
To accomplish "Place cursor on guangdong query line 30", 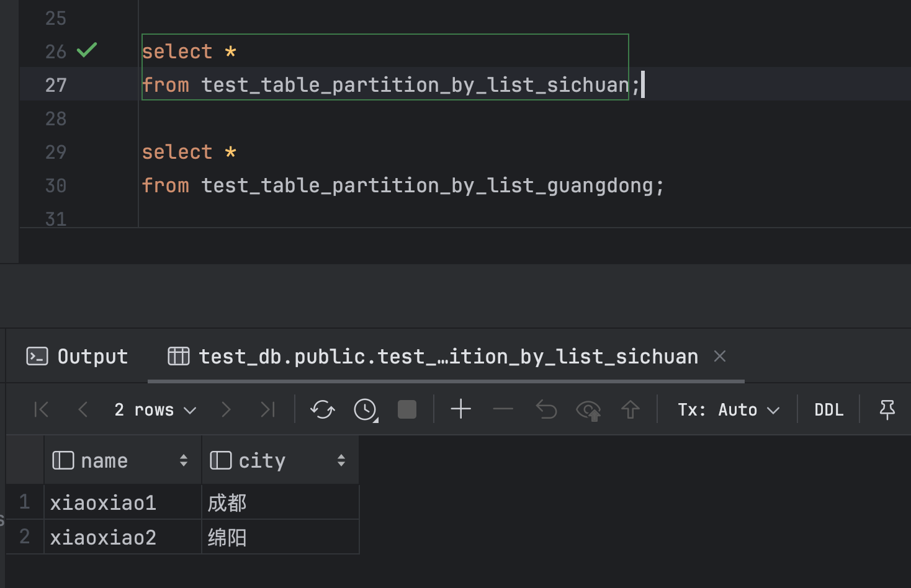I will (x=403, y=185).
